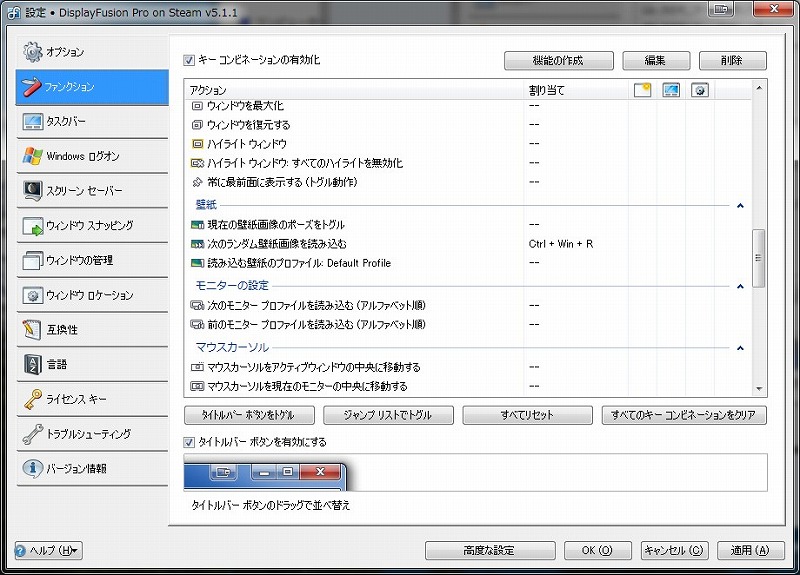Toggle タイトルバー ボタンを有効にする checkbox
The image size is (800, 575).
coord(189,442)
